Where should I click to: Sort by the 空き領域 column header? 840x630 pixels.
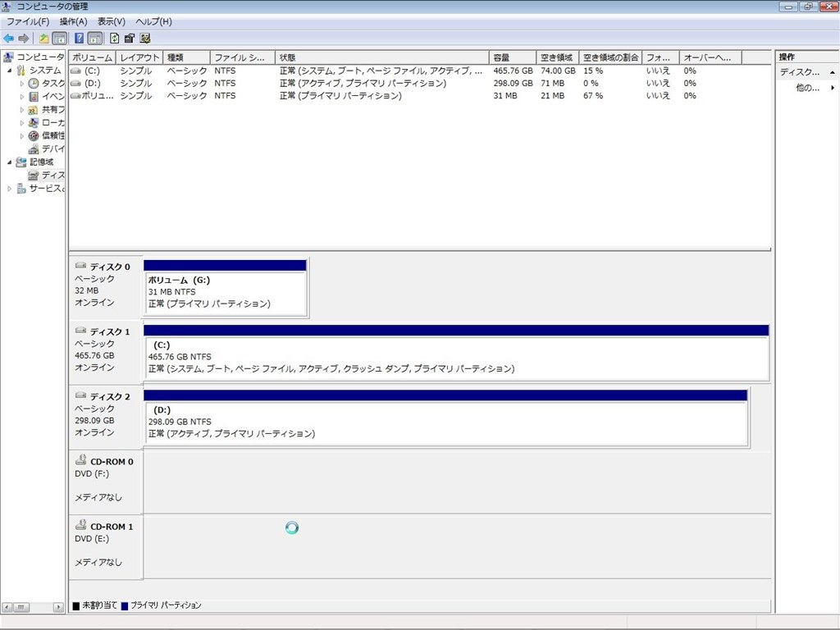(557, 57)
